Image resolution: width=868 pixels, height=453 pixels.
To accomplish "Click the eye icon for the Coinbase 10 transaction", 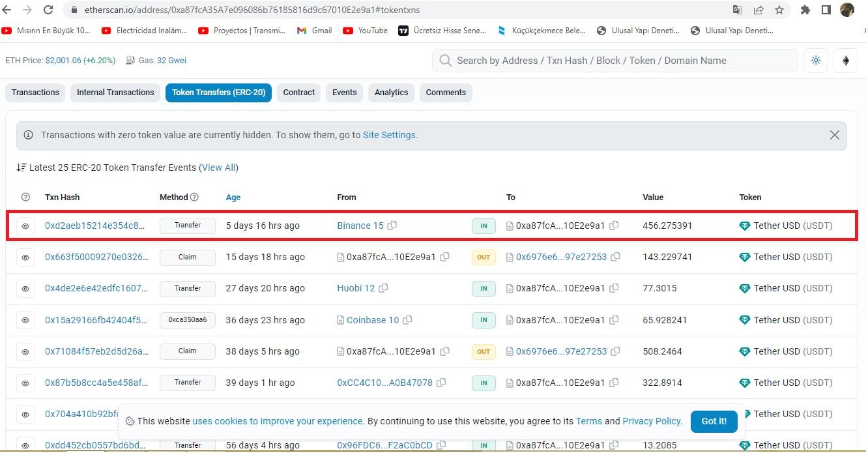I will (x=25, y=320).
